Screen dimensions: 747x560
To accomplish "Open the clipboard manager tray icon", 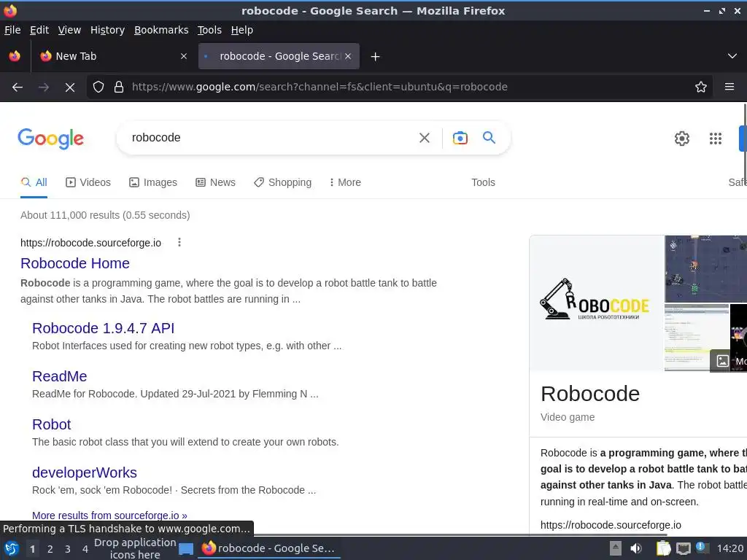I will click(x=663, y=548).
